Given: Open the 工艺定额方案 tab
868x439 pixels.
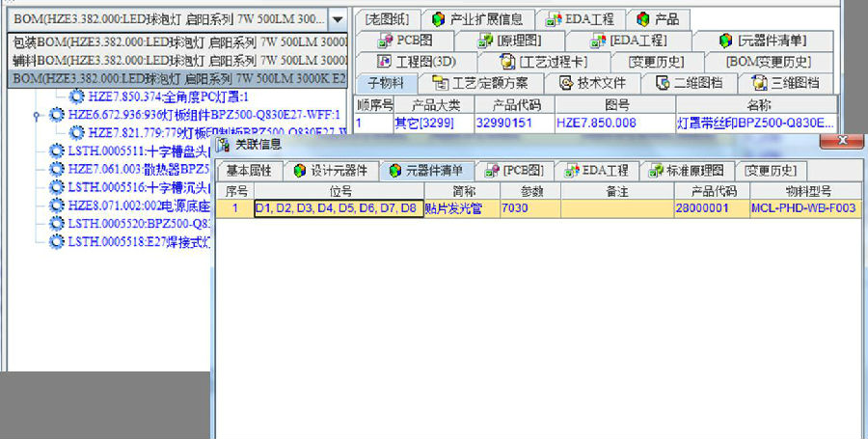Looking at the screenshot, I should (480, 83).
